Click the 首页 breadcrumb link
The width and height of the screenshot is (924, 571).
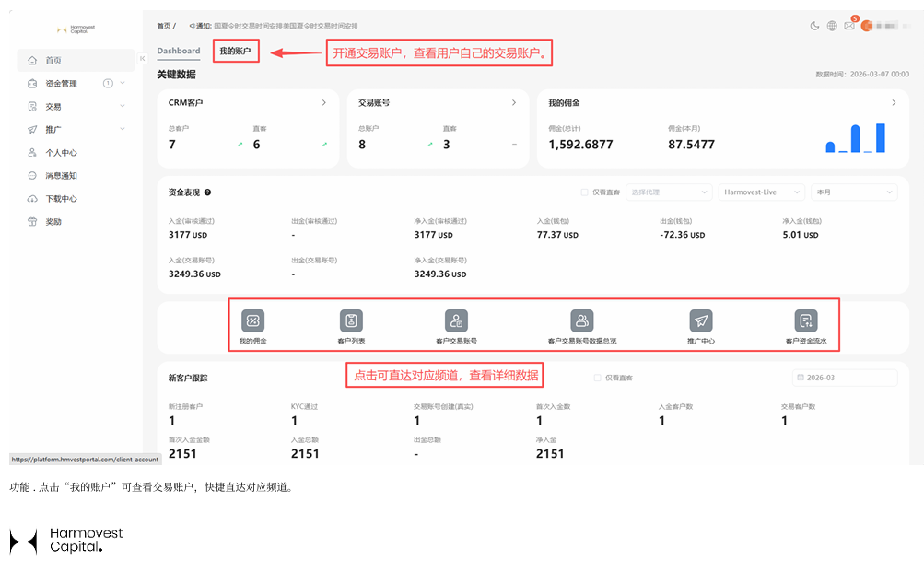(x=164, y=26)
